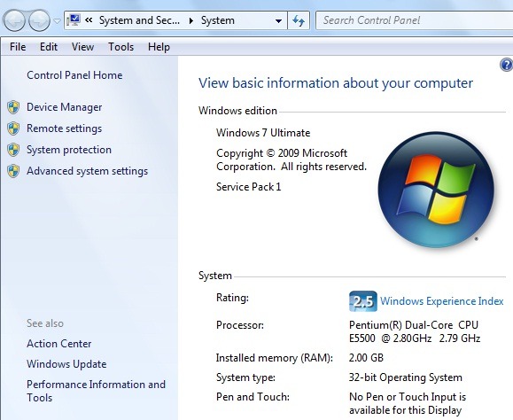The image size is (513, 420).
Task: Open Device Manager link
Action: point(64,107)
